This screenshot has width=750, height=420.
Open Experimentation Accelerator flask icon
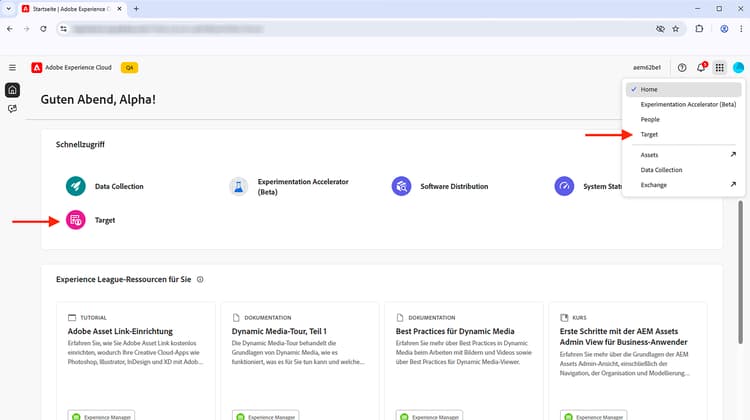238,187
